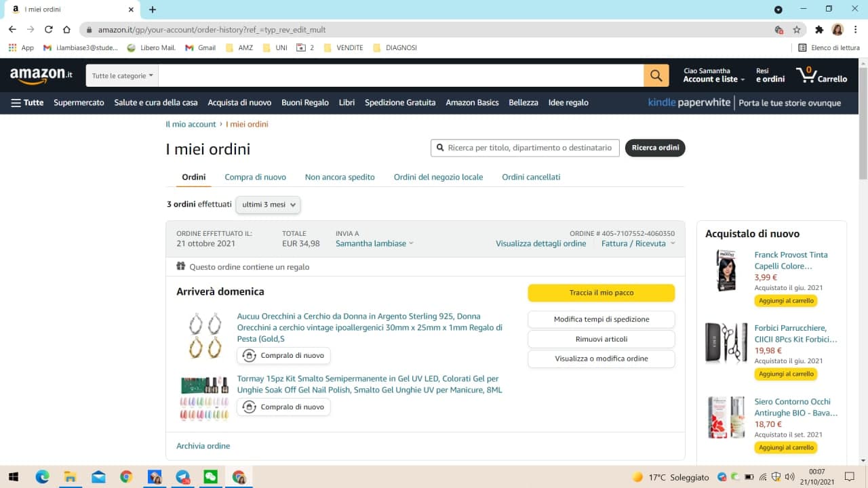
Task: Expand the recipient Samantha Iambiase dropdown
Action: click(374, 243)
